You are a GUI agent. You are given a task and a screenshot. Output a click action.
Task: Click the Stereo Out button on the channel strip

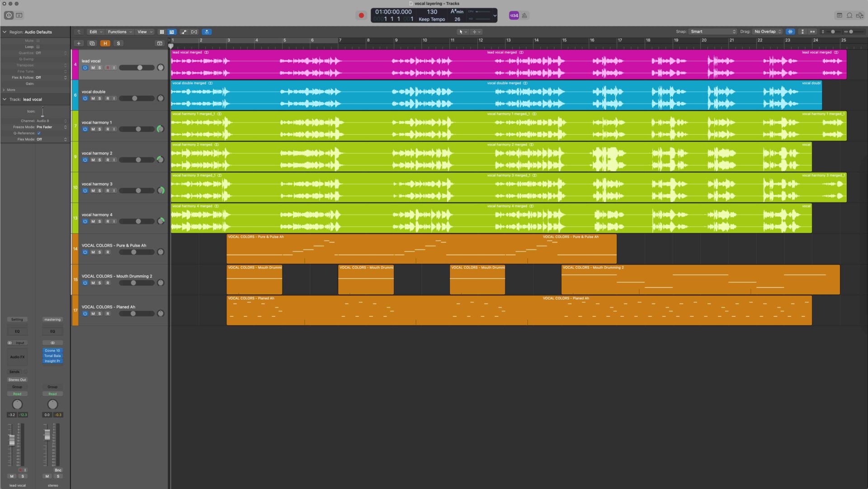coord(17,380)
